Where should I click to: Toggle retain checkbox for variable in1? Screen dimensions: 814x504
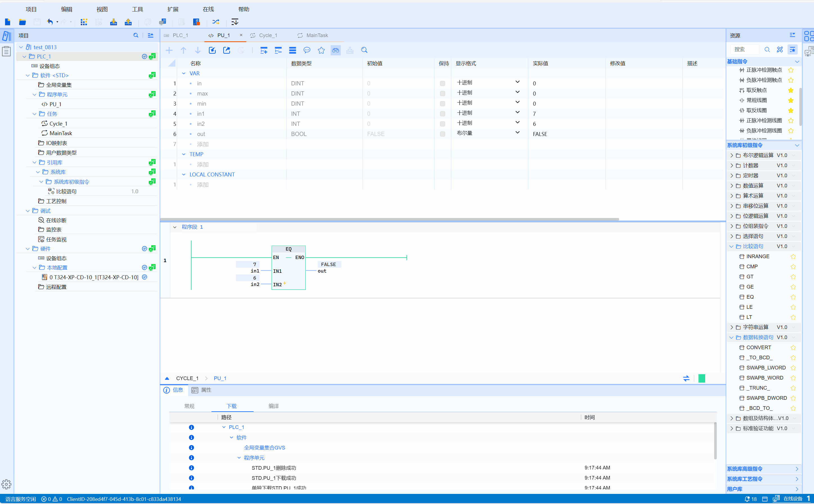coord(442,114)
